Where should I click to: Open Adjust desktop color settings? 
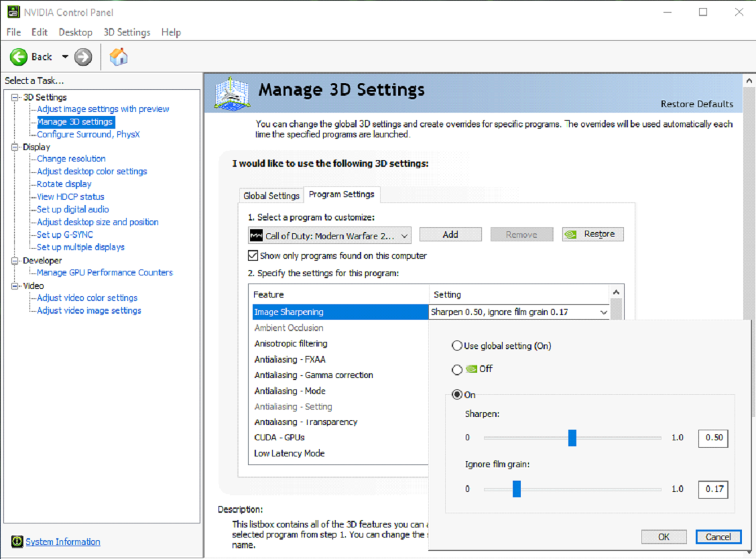tap(92, 171)
